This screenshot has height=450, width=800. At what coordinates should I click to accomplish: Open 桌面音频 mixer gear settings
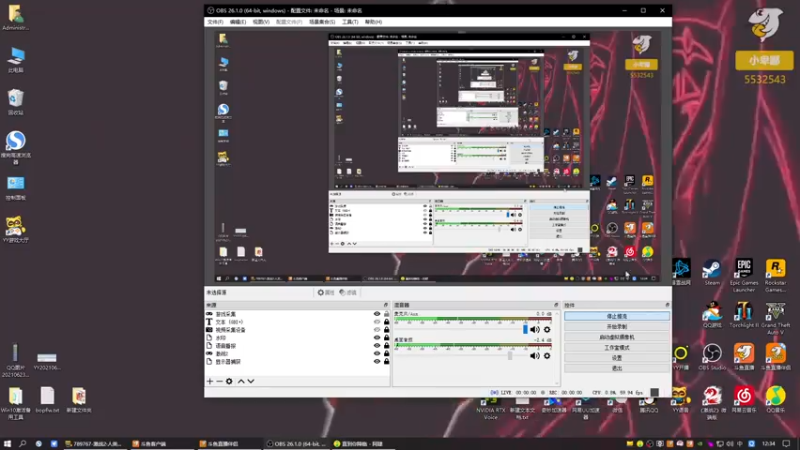(547, 356)
